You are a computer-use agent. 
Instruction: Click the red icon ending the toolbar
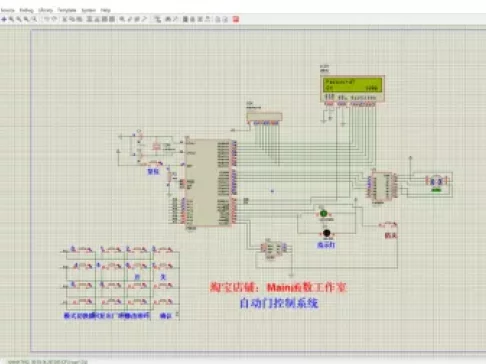click(x=236, y=19)
